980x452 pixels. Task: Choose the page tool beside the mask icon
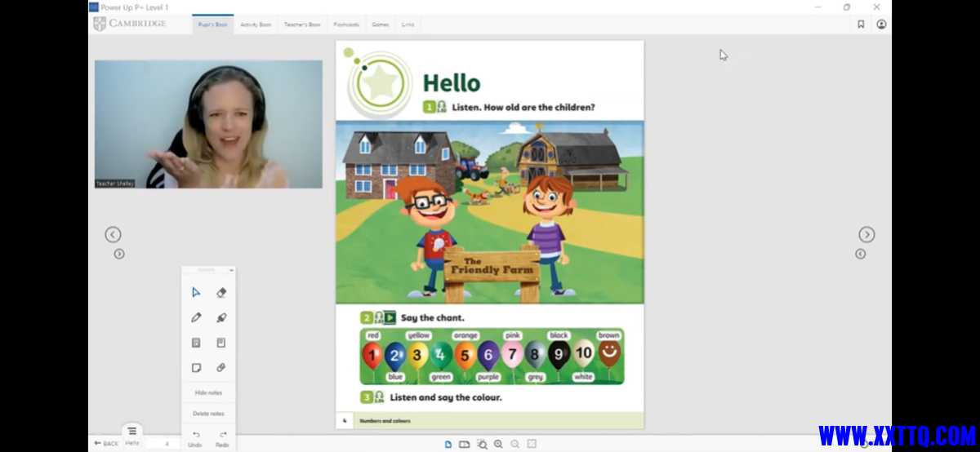coord(221,343)
